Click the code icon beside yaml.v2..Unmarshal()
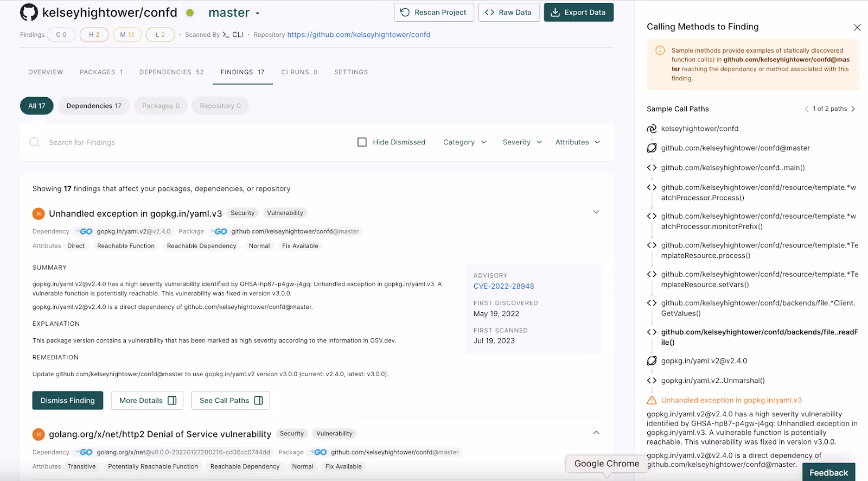Viewport: 868px width, 481px height. click(652, 381)
